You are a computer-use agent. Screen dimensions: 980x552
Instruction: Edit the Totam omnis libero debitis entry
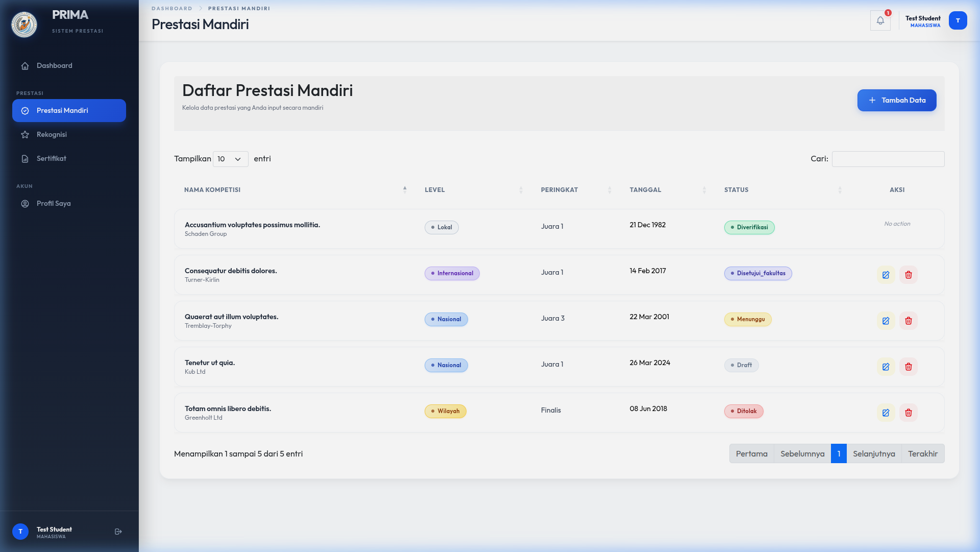coord(886,413)
